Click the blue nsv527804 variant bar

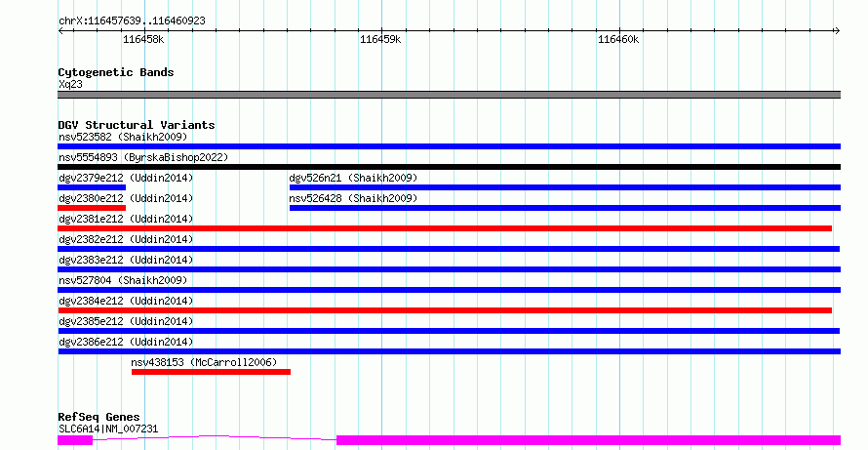coord(449,290)
